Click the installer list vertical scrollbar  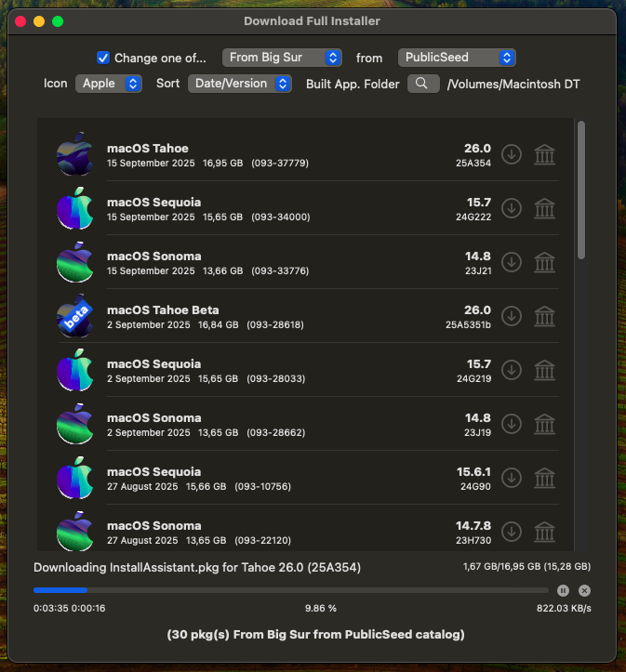click(581, 190)
